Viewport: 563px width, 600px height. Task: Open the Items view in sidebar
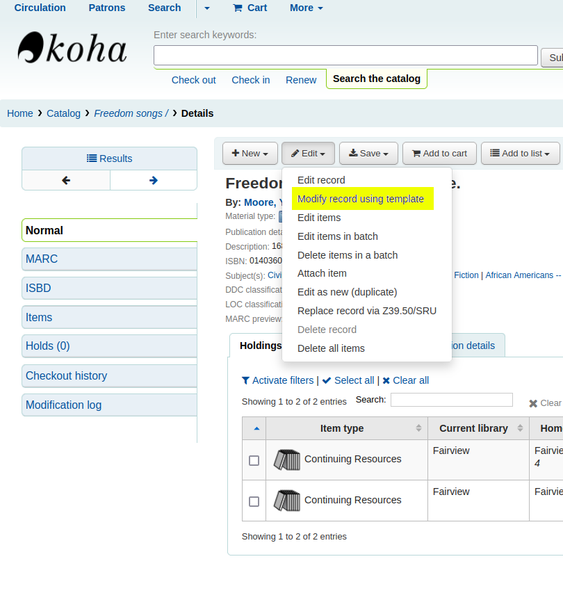109,317
